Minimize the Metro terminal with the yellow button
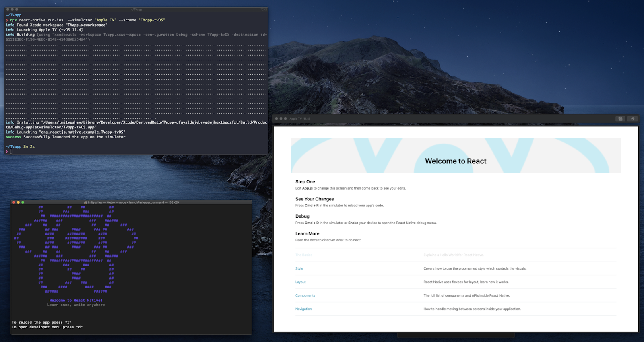The width and height of the screenshot is (644, 342). [x=18, y=202]
